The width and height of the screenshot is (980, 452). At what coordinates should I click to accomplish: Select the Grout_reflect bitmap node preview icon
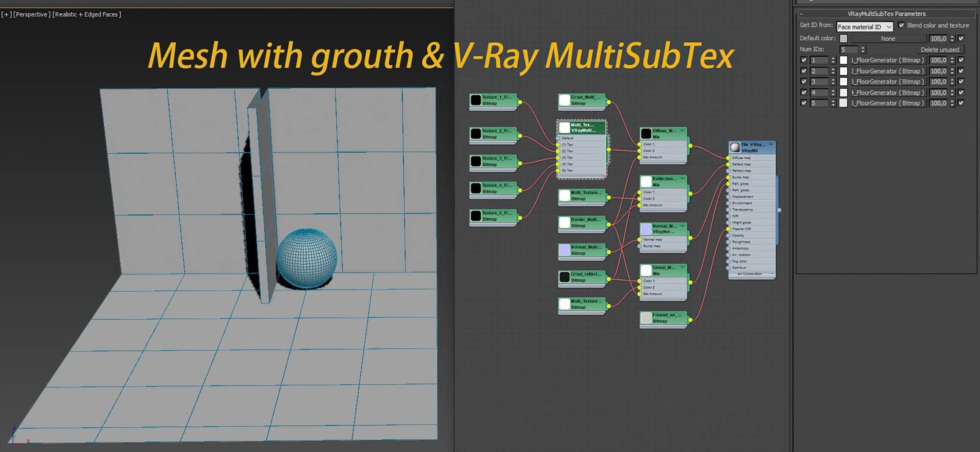564,277
